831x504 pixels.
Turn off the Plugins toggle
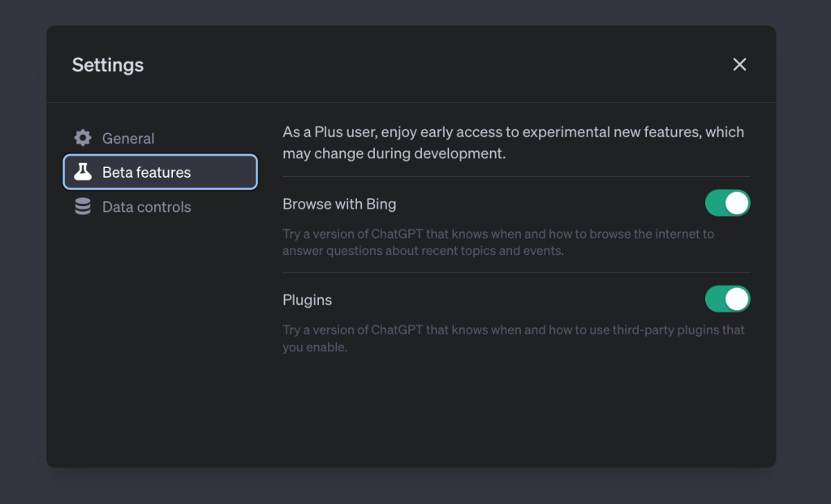click(727, 299)
